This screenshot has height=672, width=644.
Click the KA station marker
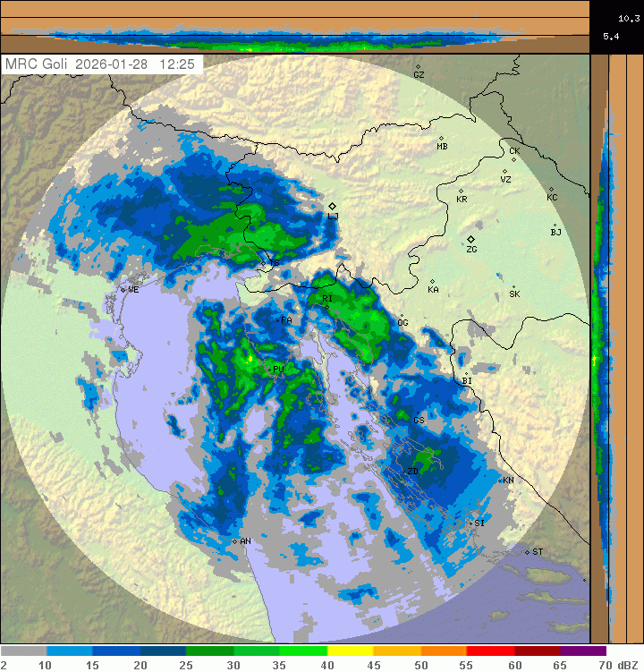(x=432, y=282)
